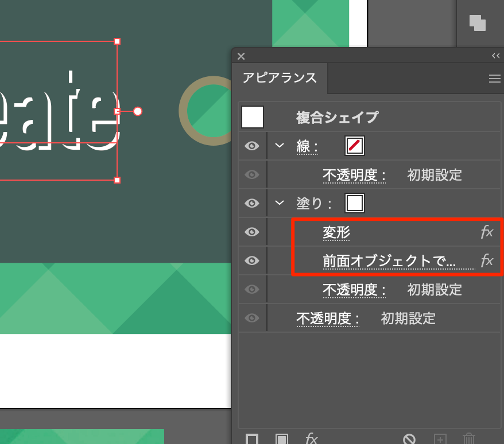Click the 線 stroke none swatch
The image size is (504, 444).
pyautogui.click(x=355, y=146)
